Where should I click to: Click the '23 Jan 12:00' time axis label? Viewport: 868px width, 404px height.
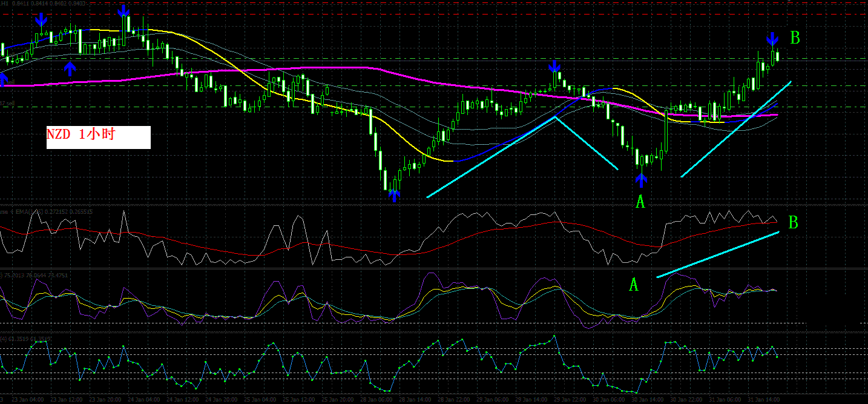point(67,399)
